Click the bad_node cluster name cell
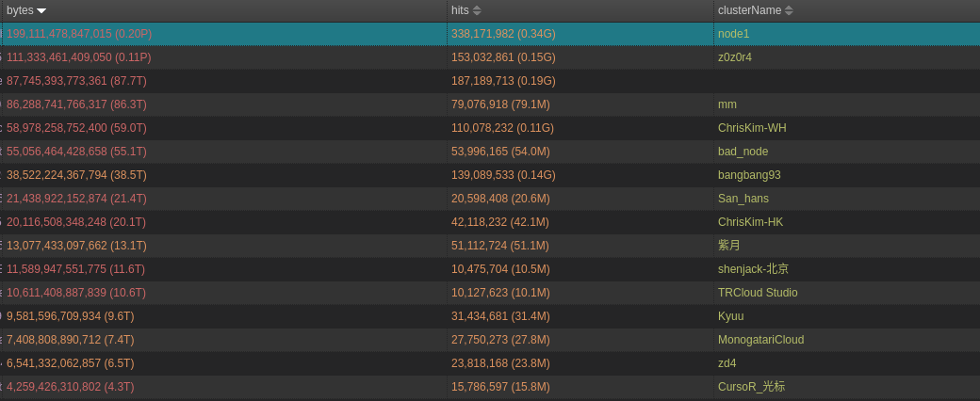The height and width of the screenshot is (401, 980). (743, 152)
